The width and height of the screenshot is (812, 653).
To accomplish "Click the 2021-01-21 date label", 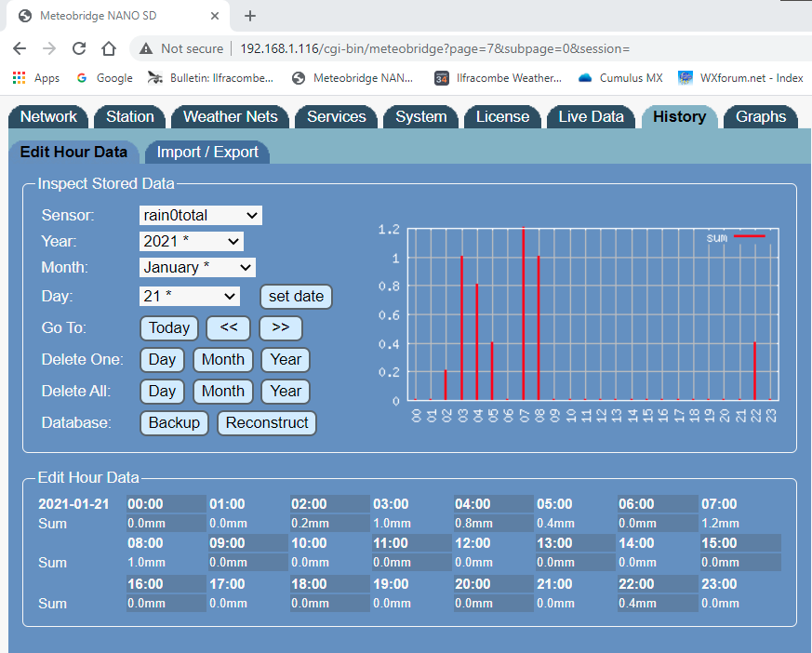I will coord(73,504).
